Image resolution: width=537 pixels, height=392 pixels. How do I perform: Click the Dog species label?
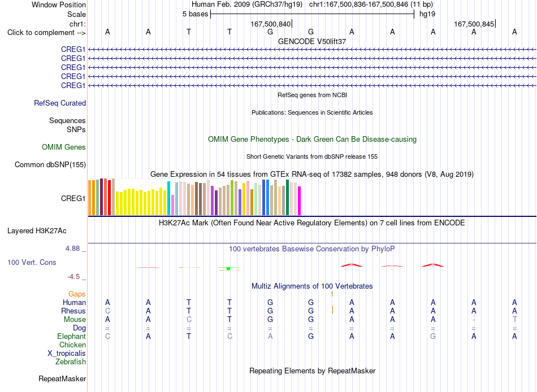click(x=79, y=328)
